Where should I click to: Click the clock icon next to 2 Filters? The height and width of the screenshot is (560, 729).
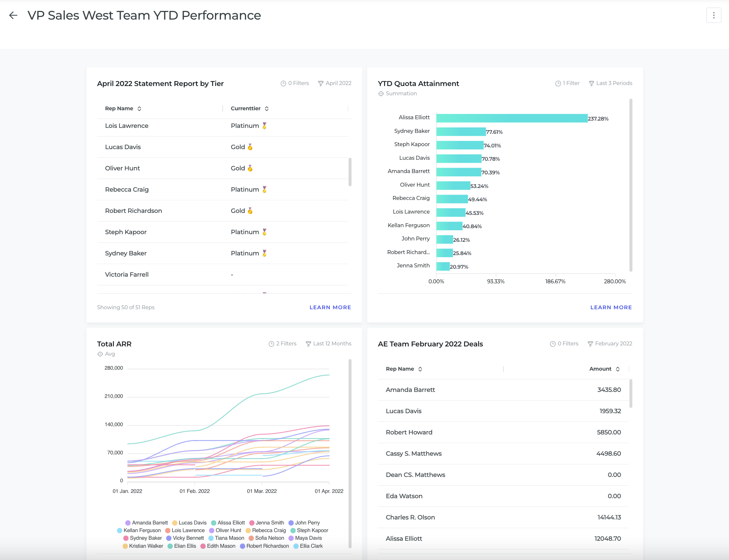tap(271, 344)
